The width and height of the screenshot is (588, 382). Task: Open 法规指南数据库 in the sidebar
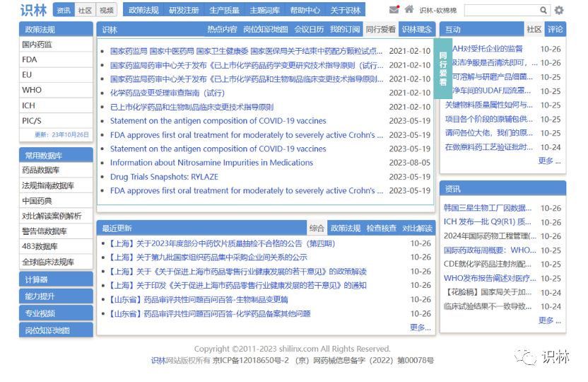click(56, 185)
